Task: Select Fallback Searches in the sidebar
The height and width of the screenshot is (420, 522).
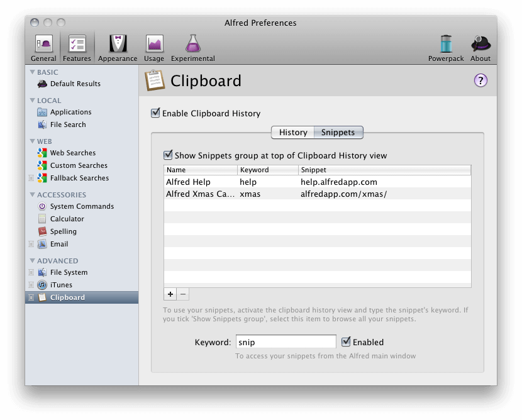Action: click(x=79, y=179)
